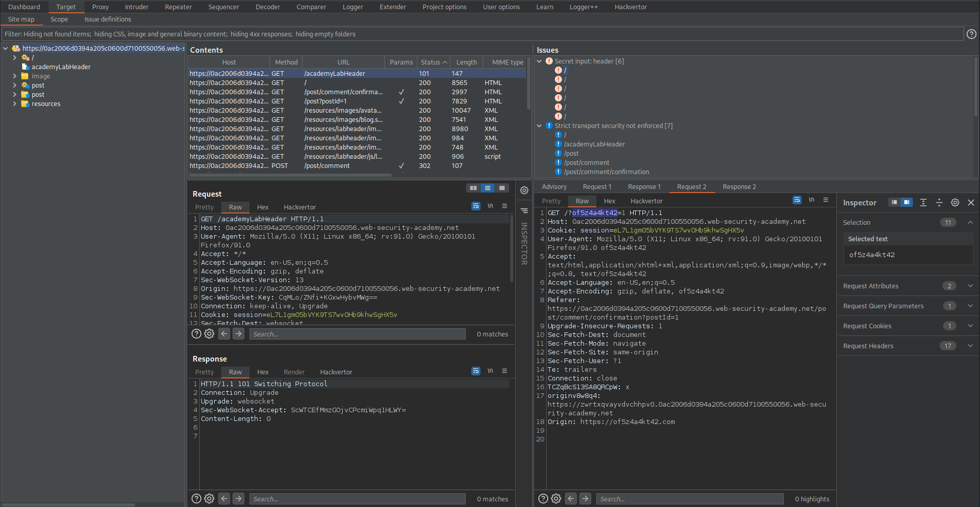Expand Request Headers section
Screen dimensions: 980x507
970,346
